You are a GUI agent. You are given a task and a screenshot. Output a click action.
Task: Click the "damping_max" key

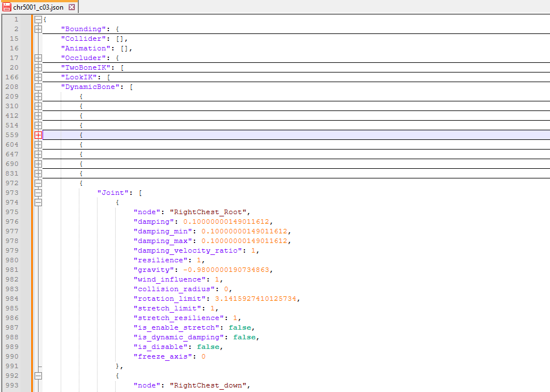(x=163, y=241)
